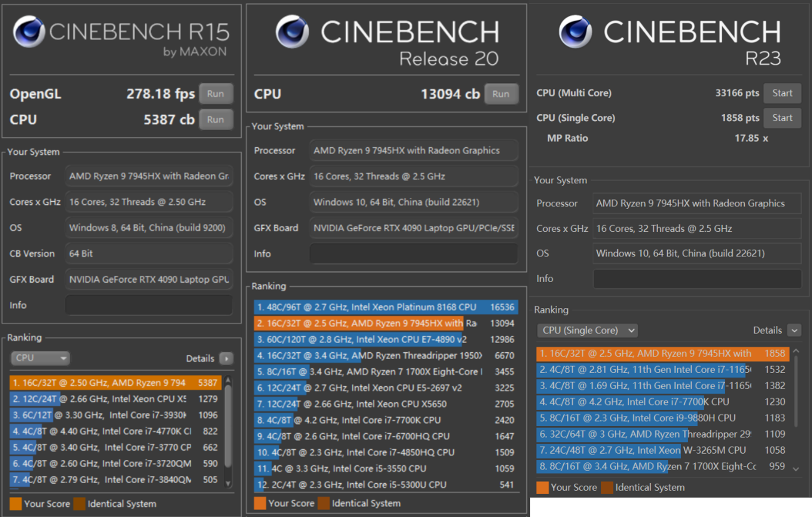Screen dimensions: 812x517
Task: Select R20 ranking row Intel Xeon E5-2697 v2
Action: point(386,387)
